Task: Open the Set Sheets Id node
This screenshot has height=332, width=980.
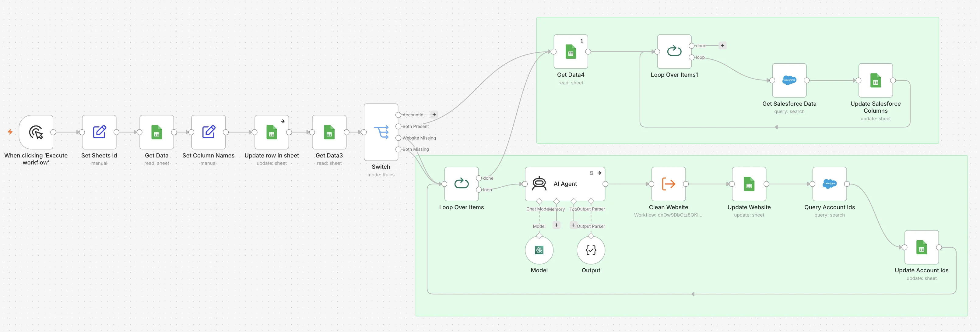Action: coord(99,132)
